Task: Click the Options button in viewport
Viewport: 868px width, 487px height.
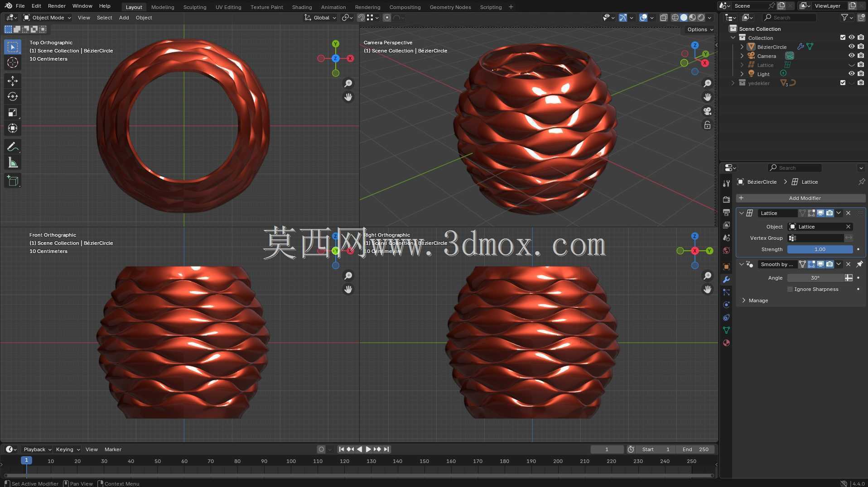Action: point(700,29)
